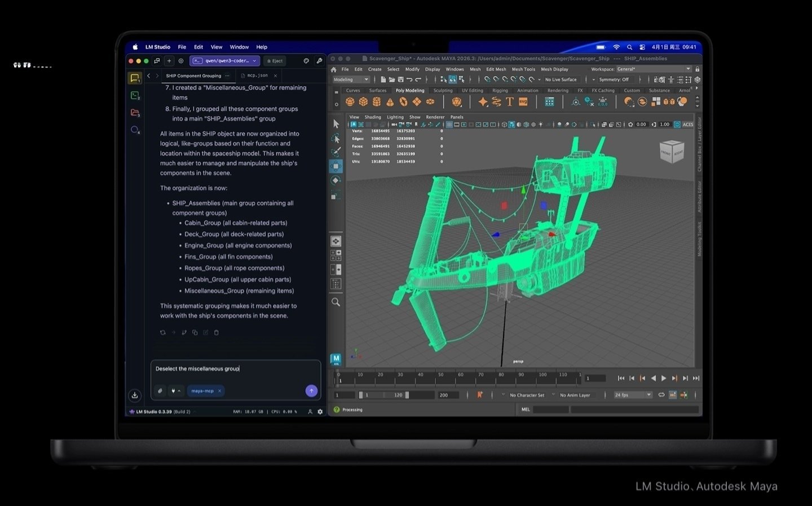812x506 pixels.
Task: Open the My Models folder sidebar icon
Action: tap(135, 113)
